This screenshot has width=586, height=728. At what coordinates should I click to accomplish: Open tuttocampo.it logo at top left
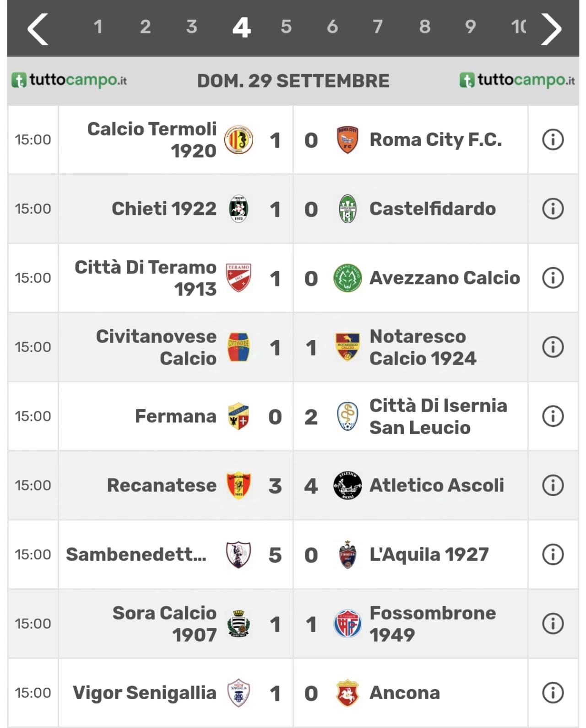click(69, 80)
